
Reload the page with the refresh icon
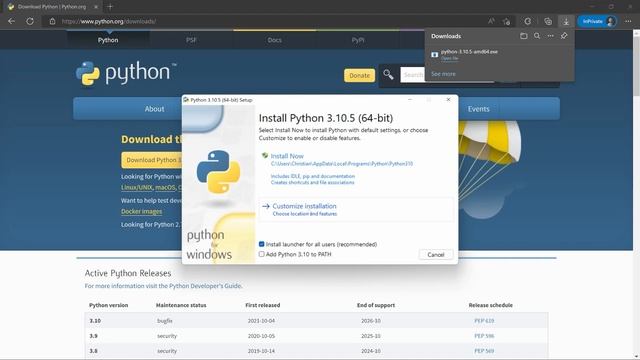pyautogui.click(x=30, y=21)
